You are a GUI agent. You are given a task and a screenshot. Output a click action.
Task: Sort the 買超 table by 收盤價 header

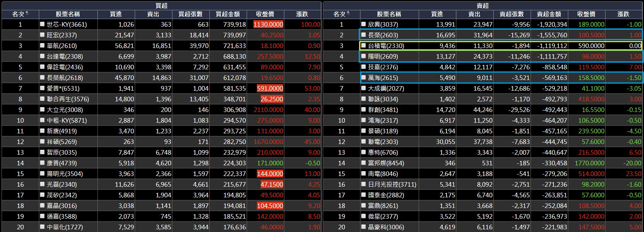coord(265,14)
